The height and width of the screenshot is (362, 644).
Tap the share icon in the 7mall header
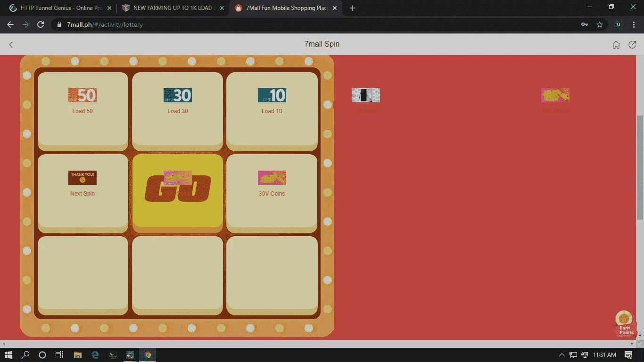pos(632,45)
